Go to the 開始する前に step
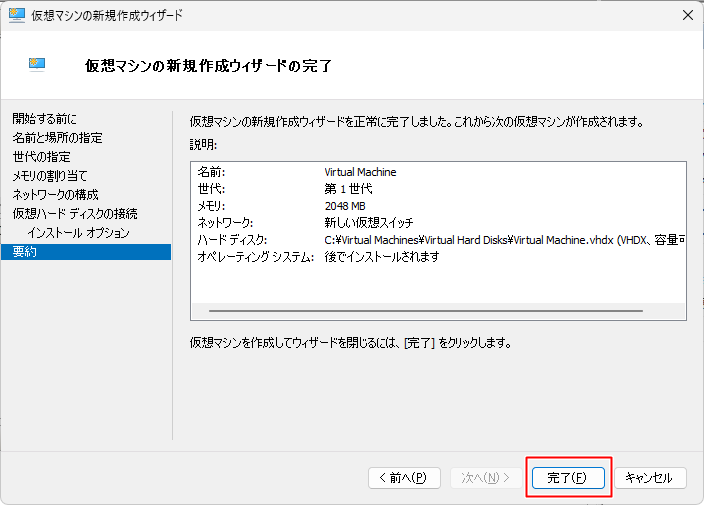The image size is (704, 505). click(44, 119)
